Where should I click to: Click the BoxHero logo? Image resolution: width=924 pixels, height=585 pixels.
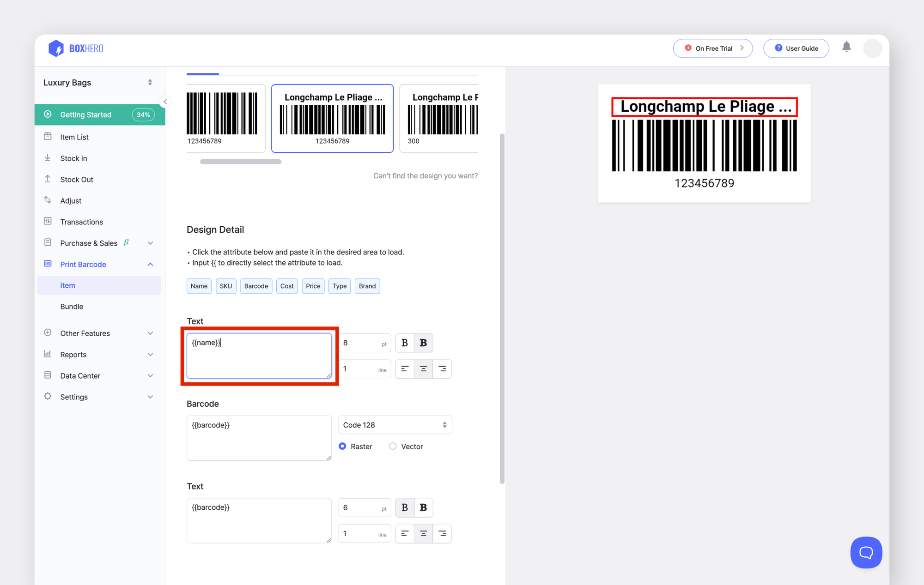(x=75, y=48)
